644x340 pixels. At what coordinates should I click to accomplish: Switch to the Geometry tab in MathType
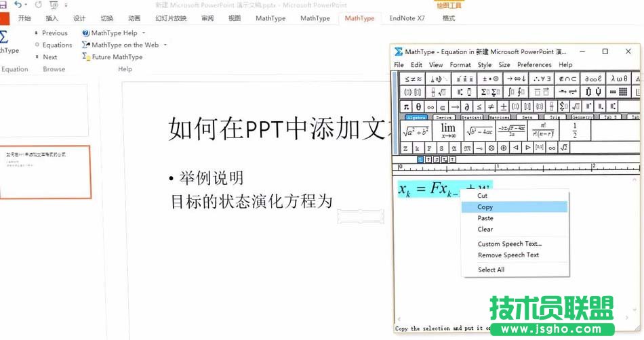click(582, 117)
